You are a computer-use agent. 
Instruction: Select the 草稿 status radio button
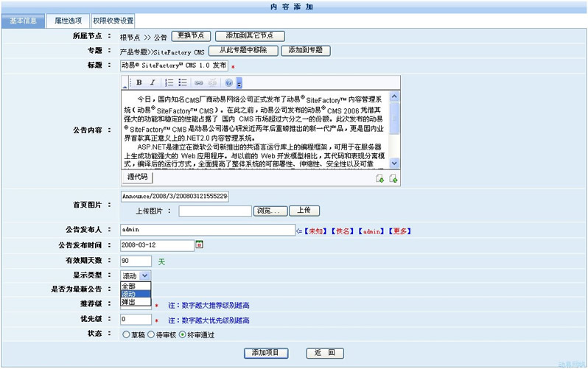(x=126, y=334)
